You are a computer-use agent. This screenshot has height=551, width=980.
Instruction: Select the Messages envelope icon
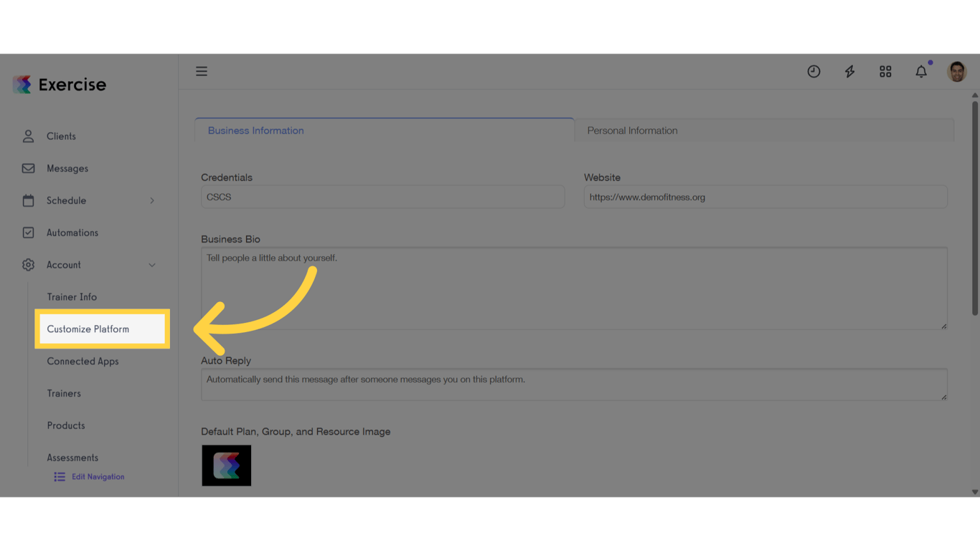click(28, 168)
